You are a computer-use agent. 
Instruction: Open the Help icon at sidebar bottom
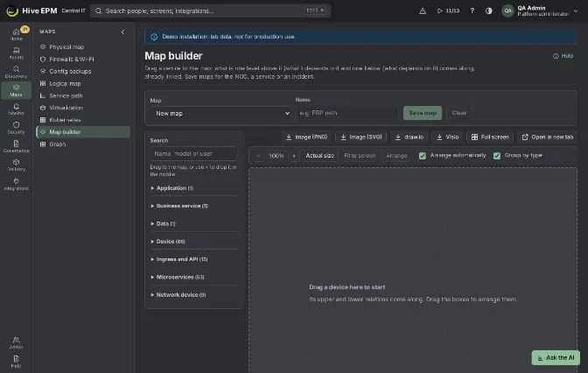[16, 362]
